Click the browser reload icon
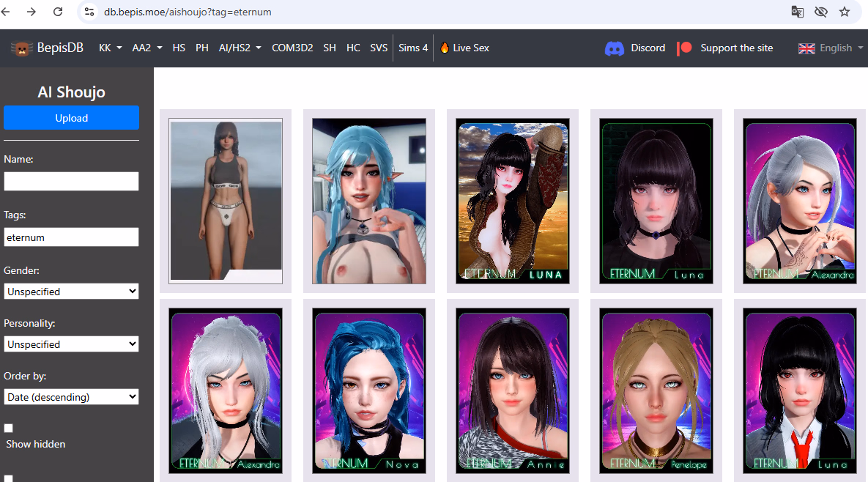The width and height of the screenshot is (868, 482). 58,12
